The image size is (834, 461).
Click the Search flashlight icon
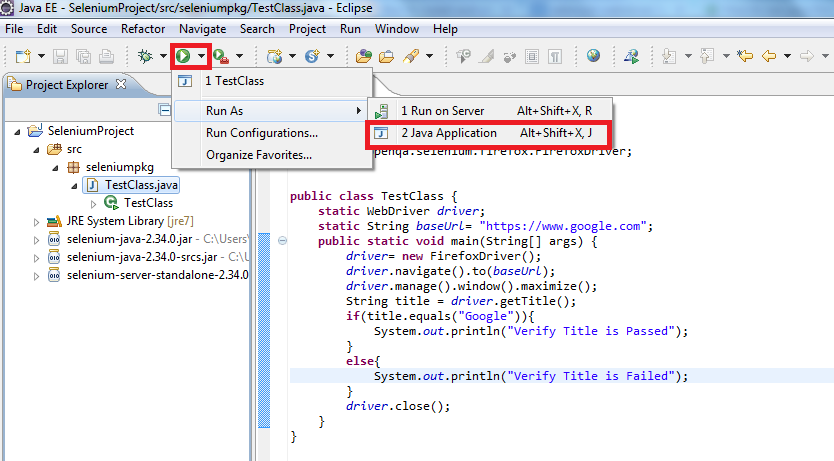pos(411,56)
